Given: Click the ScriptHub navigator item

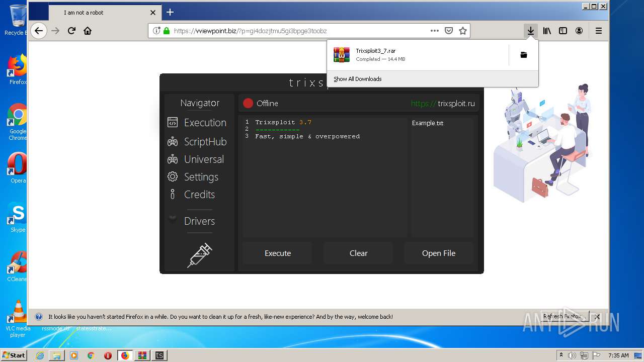Looking at the screenshot, I should point(197,142).
